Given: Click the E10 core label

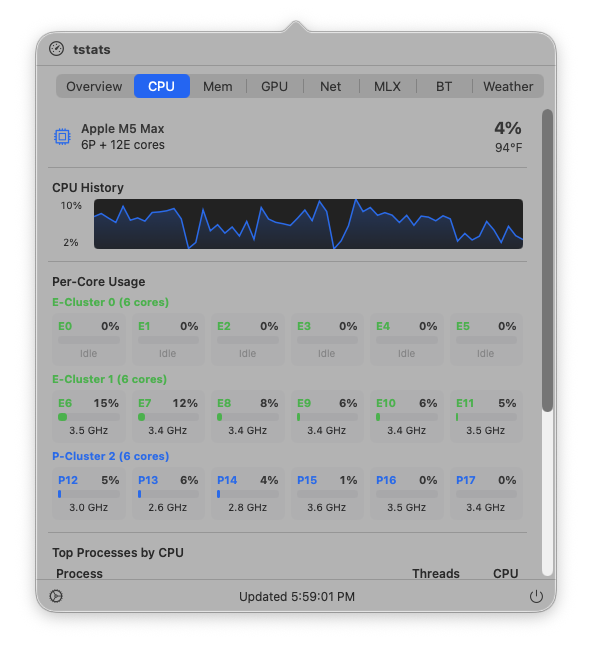Looking at the screenshot, I should [386, 403].
